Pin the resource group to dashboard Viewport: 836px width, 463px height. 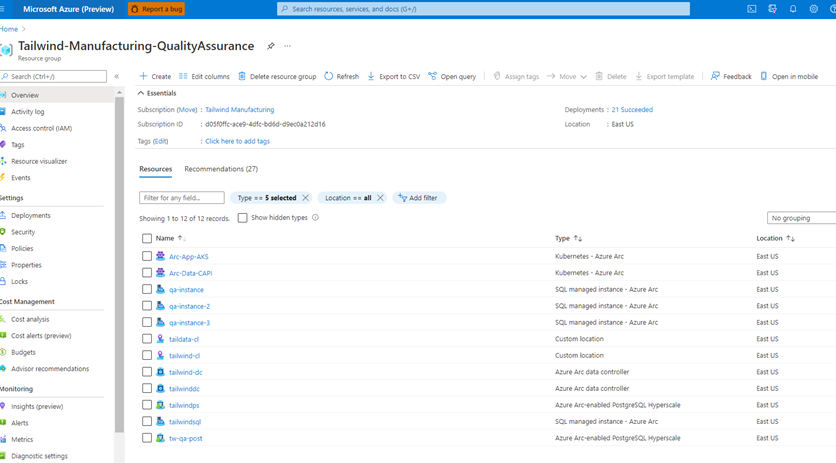pos(271,46)
